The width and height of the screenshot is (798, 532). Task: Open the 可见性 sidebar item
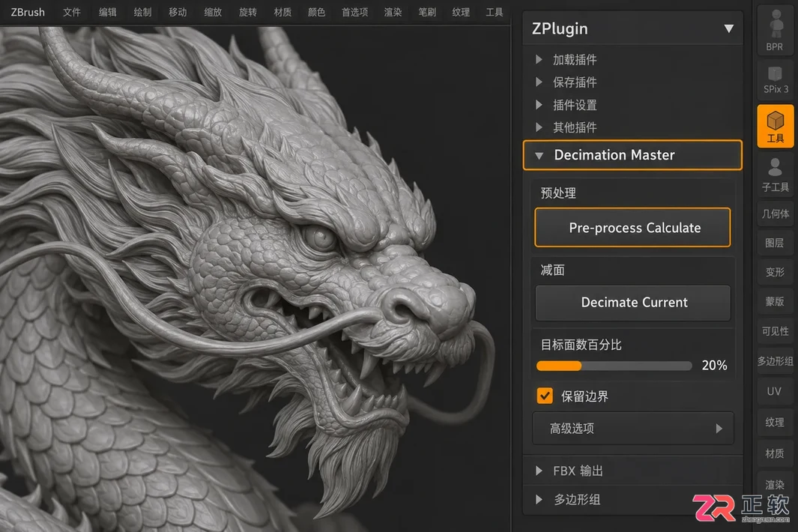tap(775, 331)
